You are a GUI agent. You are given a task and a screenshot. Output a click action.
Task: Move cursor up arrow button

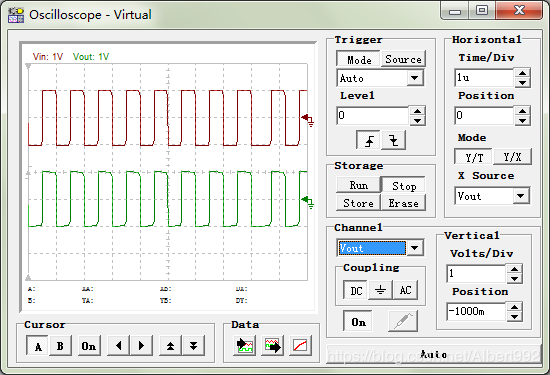pyautogui.click(x=170, y=346)
